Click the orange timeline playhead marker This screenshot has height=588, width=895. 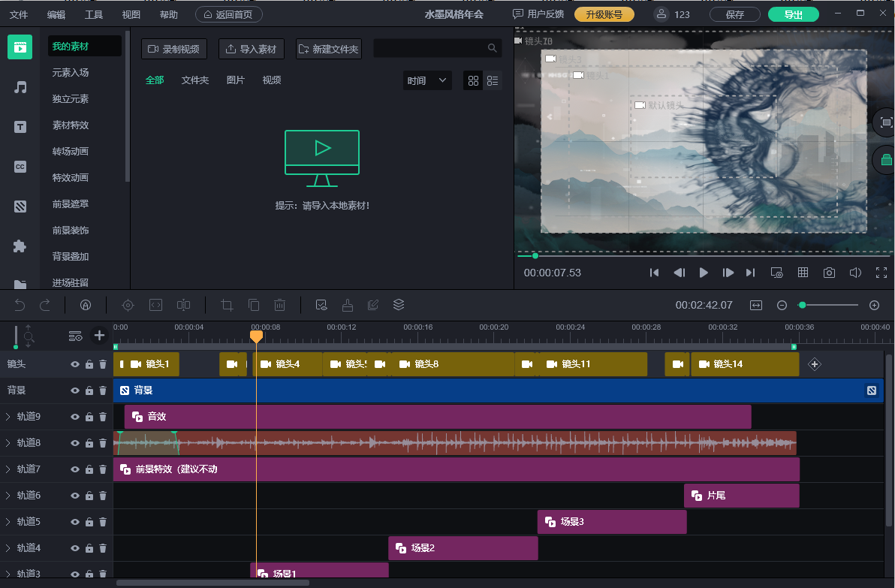(x=256, y=336)
